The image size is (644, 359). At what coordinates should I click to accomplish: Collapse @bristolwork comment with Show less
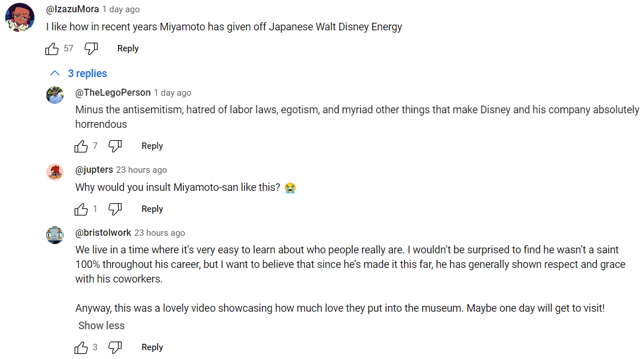[102, 326]
